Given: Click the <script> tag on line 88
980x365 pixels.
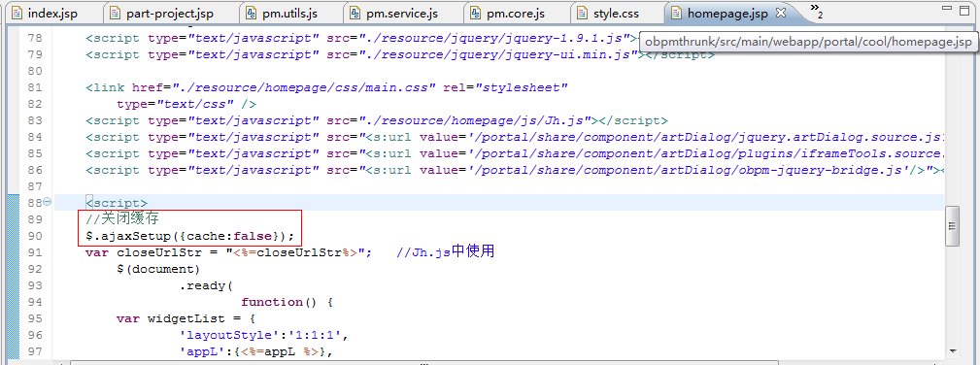Looking at the screenshot, I should (117, 203).
